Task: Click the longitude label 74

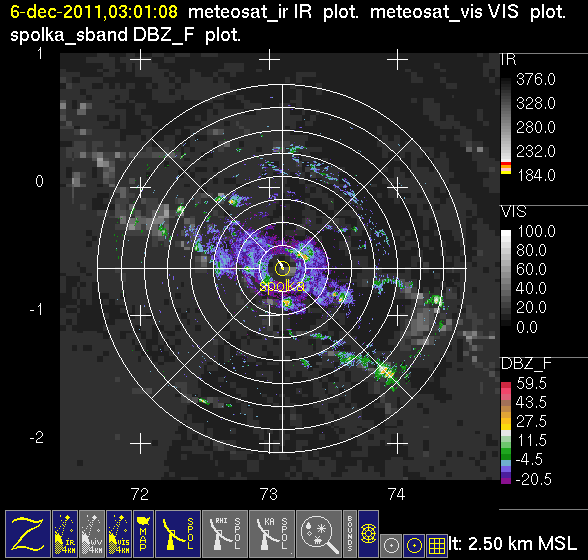Action: click(x=397, y=494)
